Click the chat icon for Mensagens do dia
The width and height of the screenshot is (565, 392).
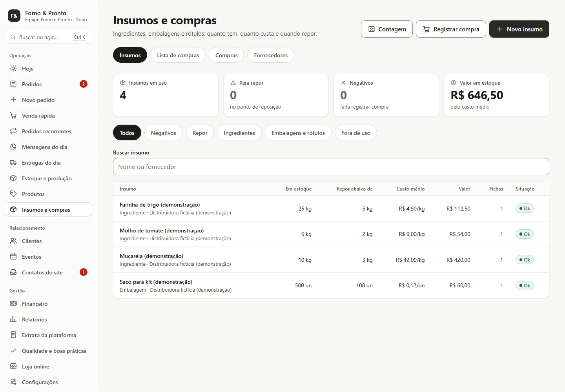coord(13,147)
